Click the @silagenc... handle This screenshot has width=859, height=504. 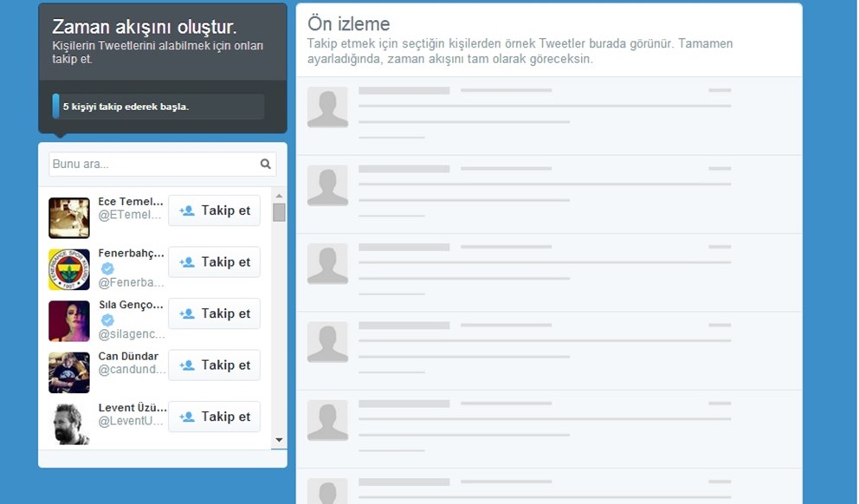tap(132, 334)
